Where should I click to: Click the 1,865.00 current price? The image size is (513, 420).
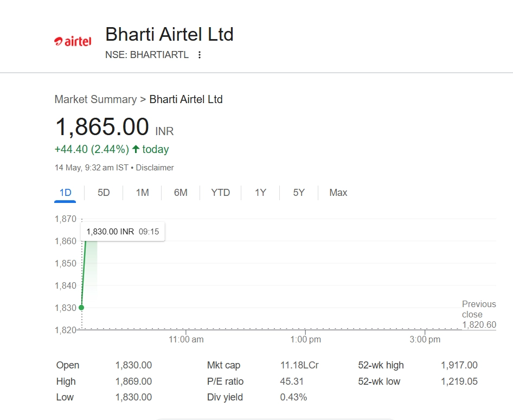pyautogui.click(x=102, y=127)
